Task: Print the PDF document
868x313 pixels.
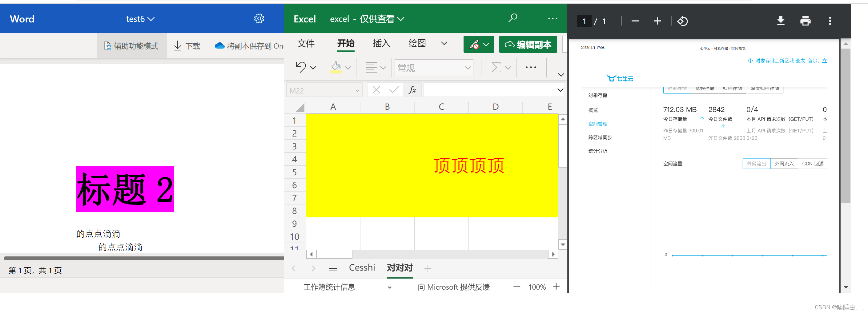Action: click(805, 21)
